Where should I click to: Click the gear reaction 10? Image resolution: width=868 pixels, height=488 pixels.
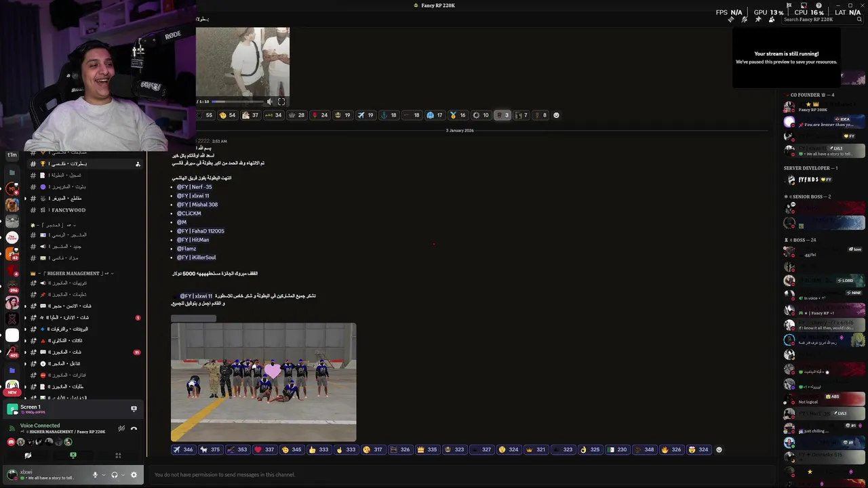point(481,115)
